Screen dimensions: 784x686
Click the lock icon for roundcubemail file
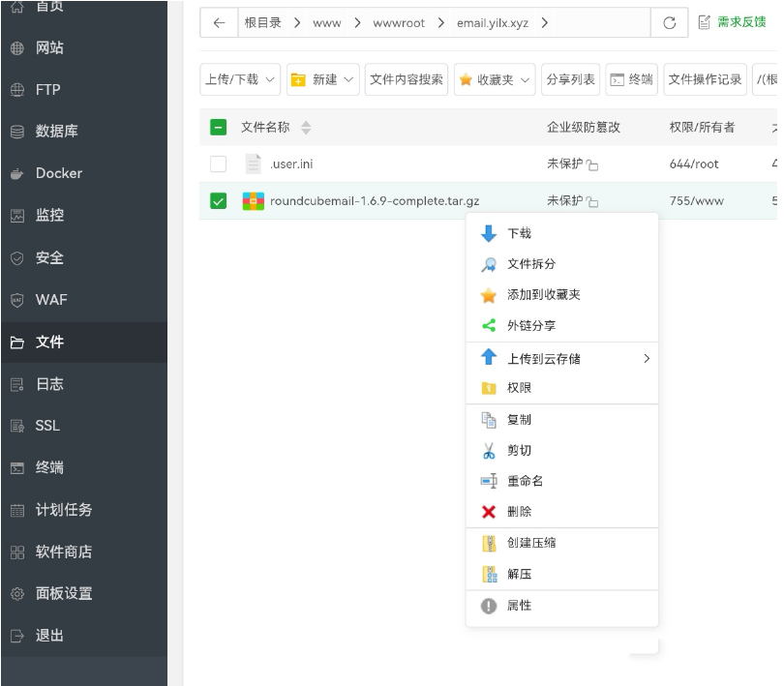(592, 202)
